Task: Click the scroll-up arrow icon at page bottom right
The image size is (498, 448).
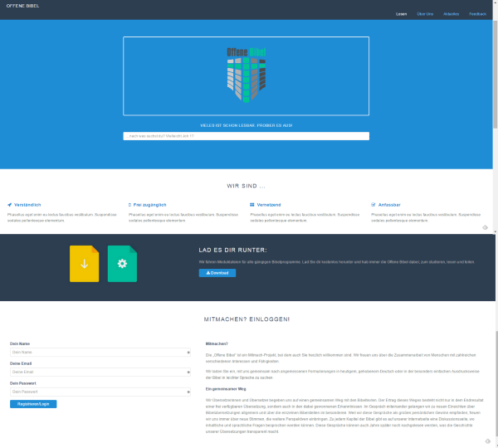Action: [x=486, y=440]
